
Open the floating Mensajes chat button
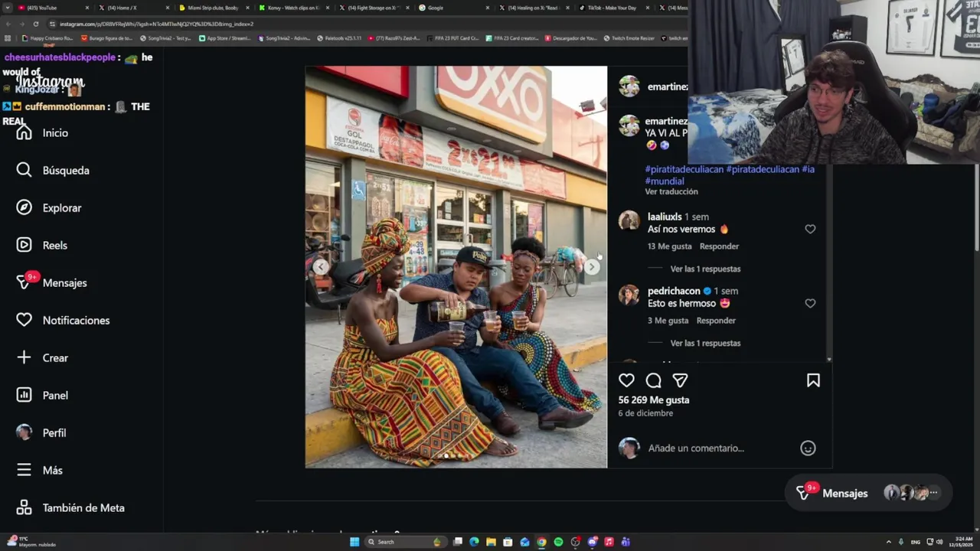point(868,494)
